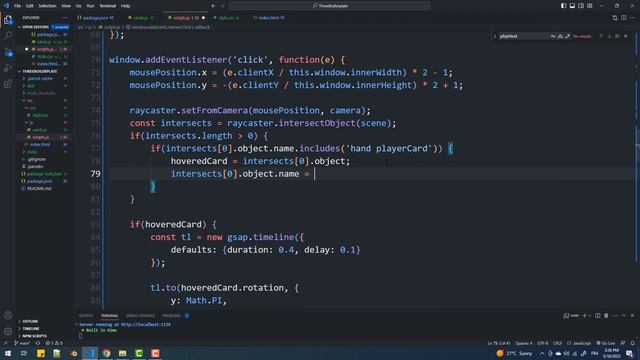Open the Accounts icon in activity bar
The height and width of the screenshot is (360, 640).
pos(8,315)
